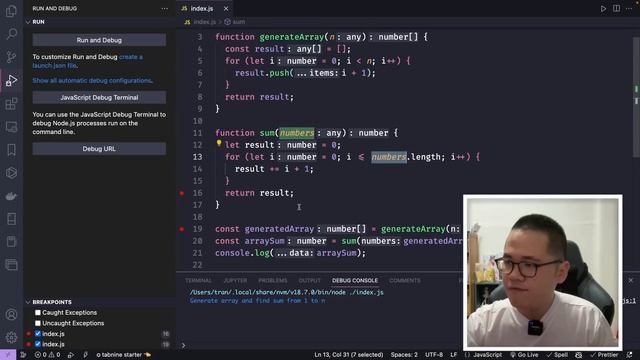Click the lightbulb code action on line 12

click(219, 143)
